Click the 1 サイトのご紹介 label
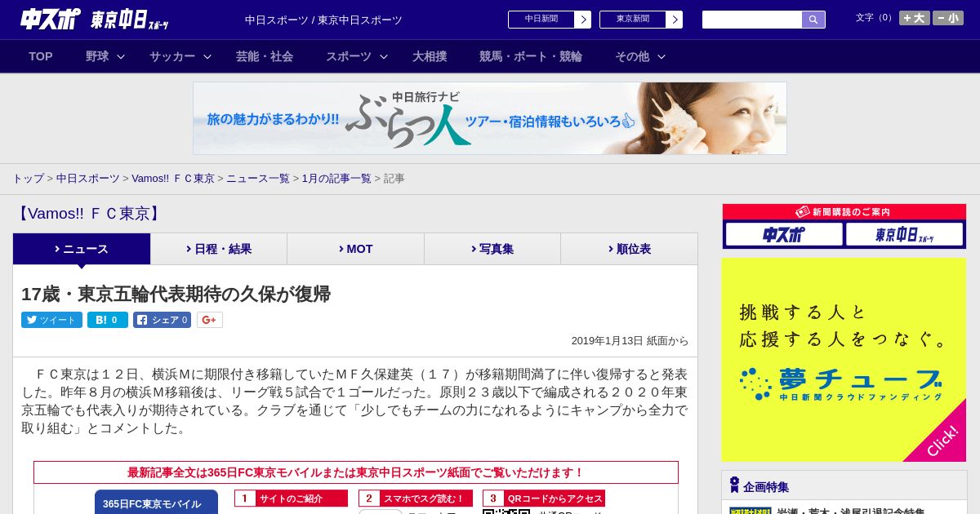 click(x=292, y=498)
